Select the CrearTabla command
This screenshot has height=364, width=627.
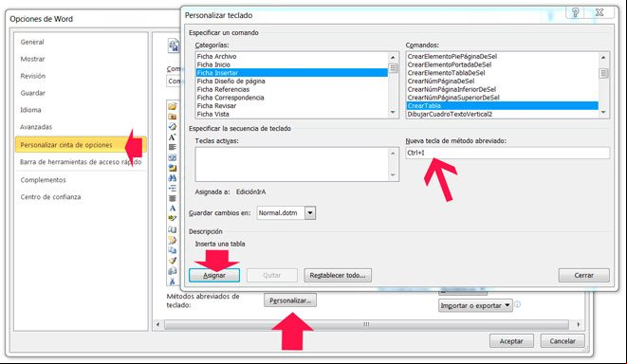502,106
